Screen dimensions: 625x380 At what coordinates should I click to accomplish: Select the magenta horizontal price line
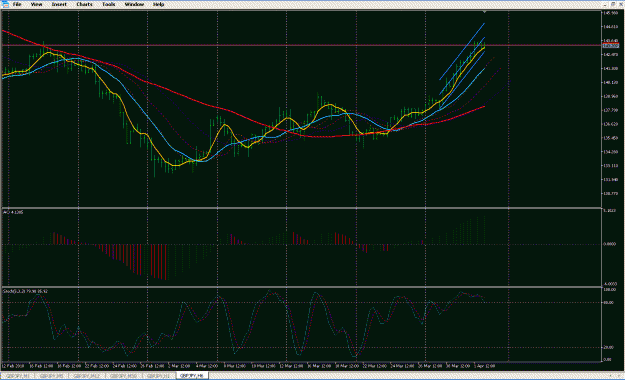coord(301,45)
